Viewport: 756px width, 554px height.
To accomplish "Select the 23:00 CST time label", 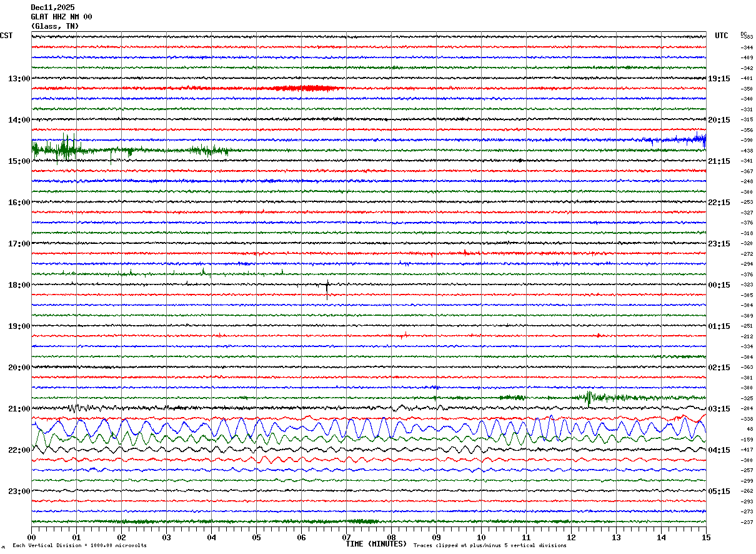I will (x=19, y=491).
